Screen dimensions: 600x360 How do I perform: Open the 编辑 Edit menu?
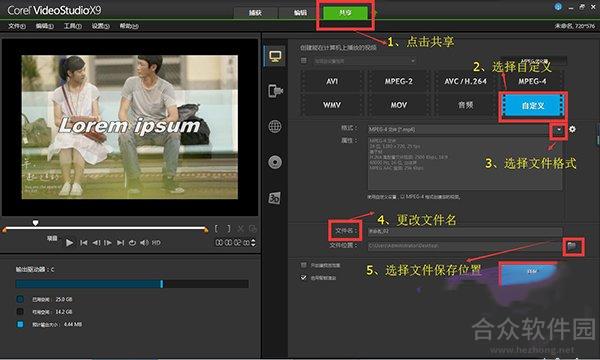click(x=44, y=26)
